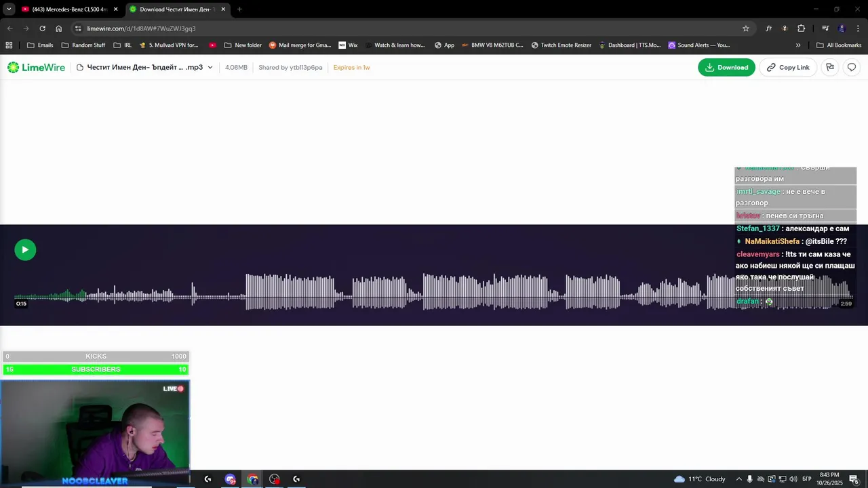Open the apps grid in bookmarks bar

point(9,45)
